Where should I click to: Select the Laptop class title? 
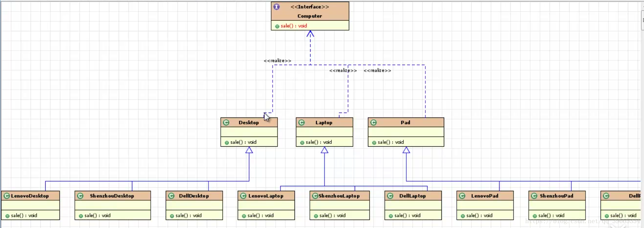(324, 122)
